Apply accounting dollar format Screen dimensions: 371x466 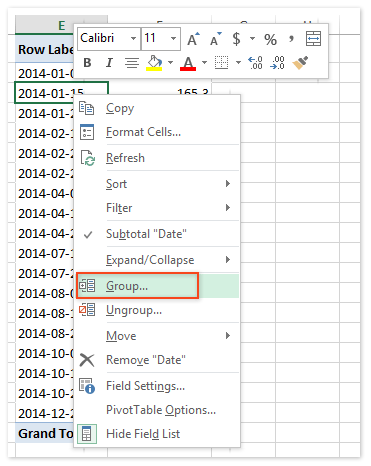[x=236, y=39]
